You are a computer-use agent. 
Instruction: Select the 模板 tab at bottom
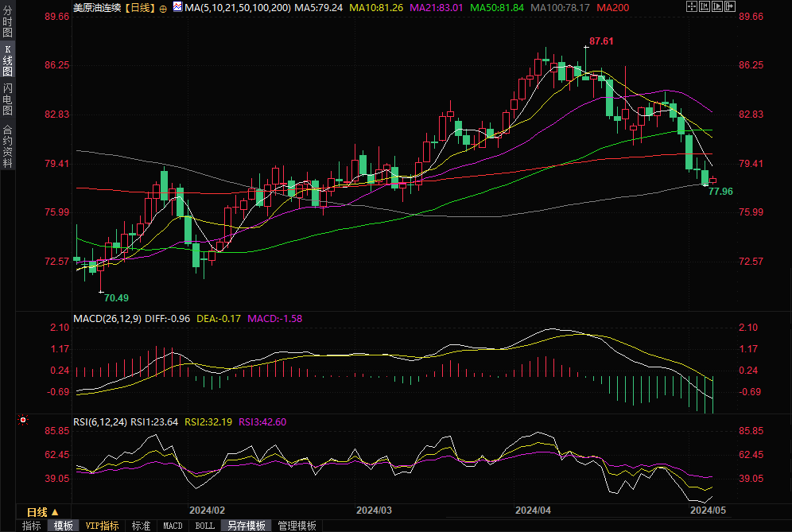[x=64, y=526]
